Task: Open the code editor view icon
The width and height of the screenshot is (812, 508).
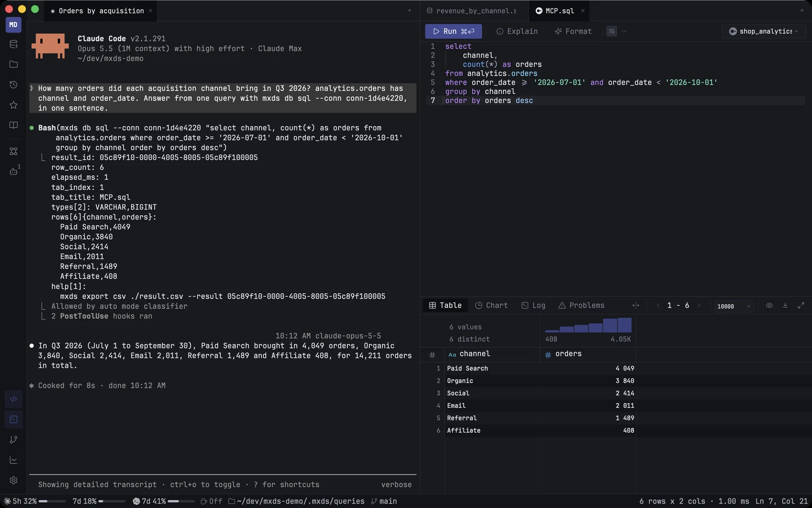Action: [x=14, y=399]
